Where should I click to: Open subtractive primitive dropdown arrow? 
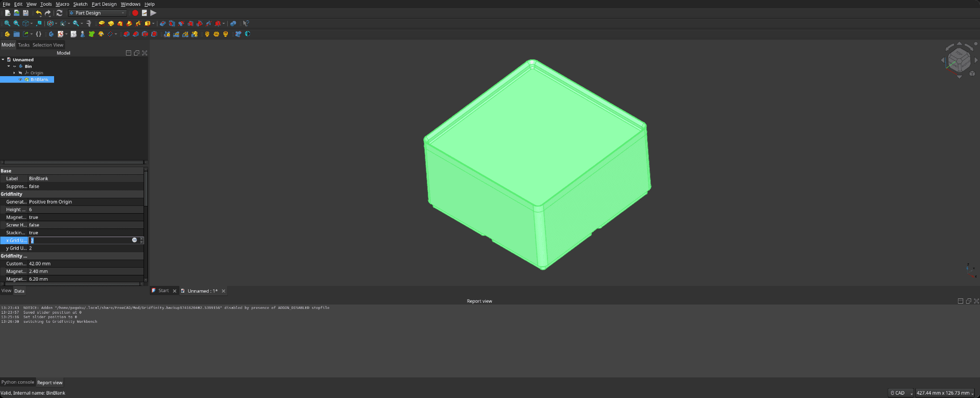pyautogui.click(x=223, y=23)
